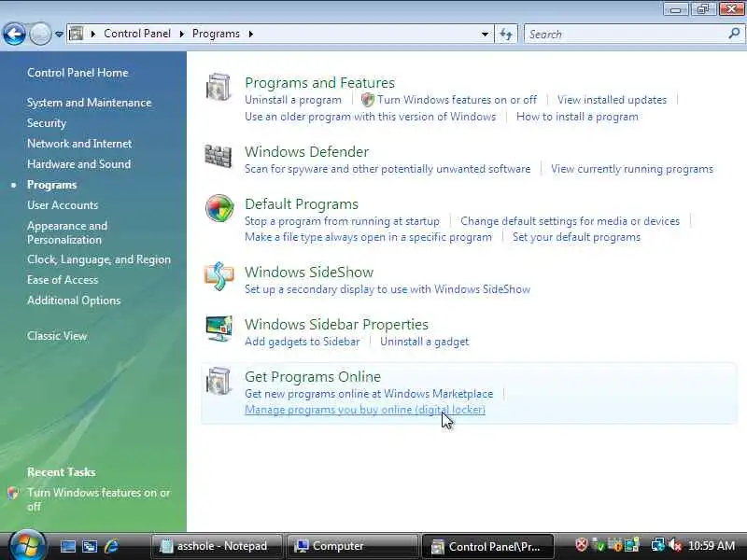Screen dimensions: 747x560
Task: Click the Back arrow button
Action: (x=14, y=35)
